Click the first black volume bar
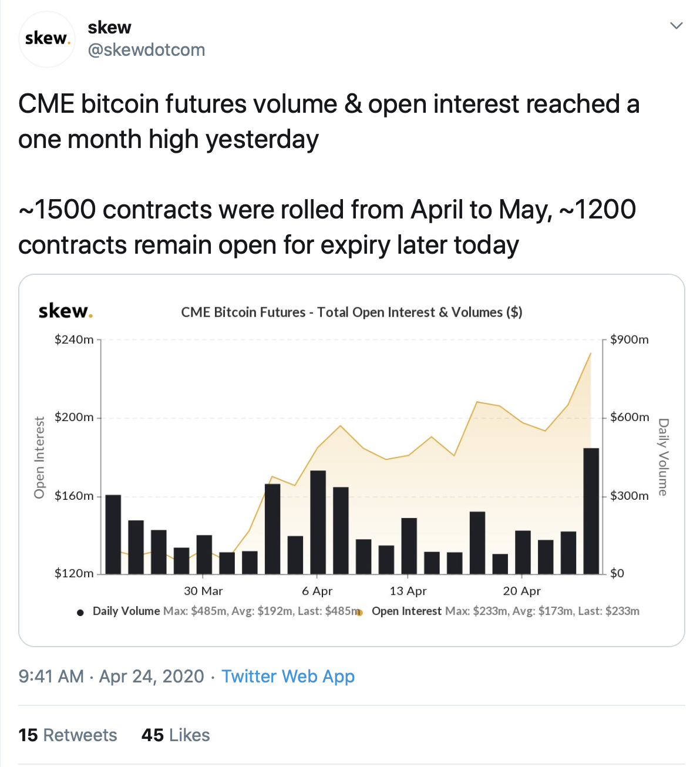The image size is (700, 767). click(113, 534)
